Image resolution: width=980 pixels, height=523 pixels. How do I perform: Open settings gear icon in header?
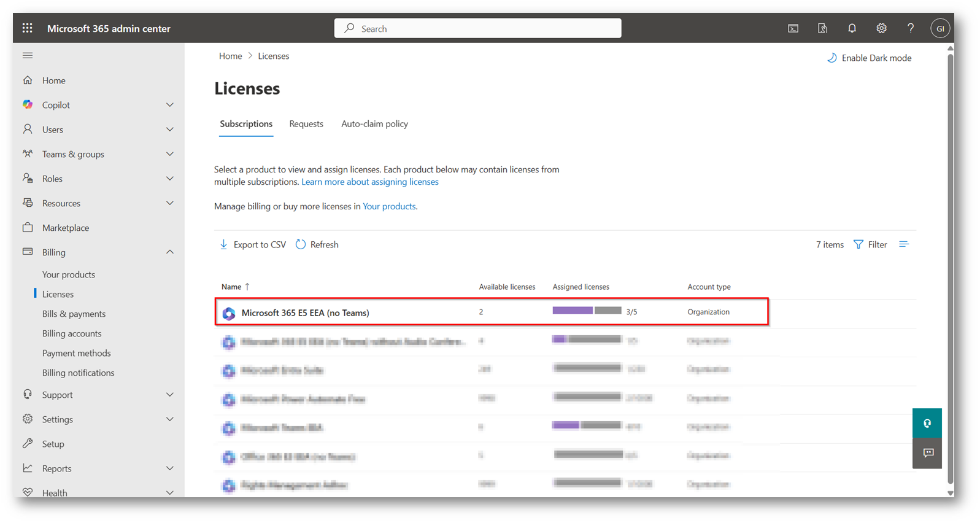coord(881,28)
